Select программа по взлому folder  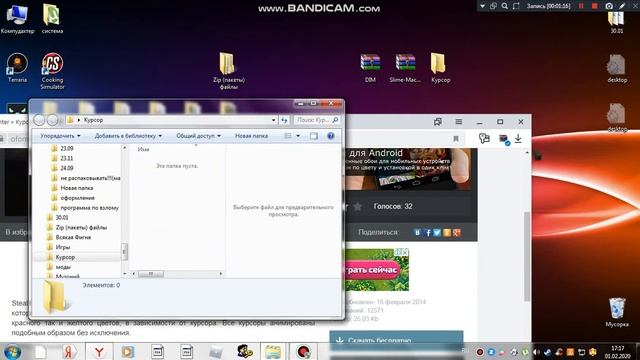(x=85, y=208)
